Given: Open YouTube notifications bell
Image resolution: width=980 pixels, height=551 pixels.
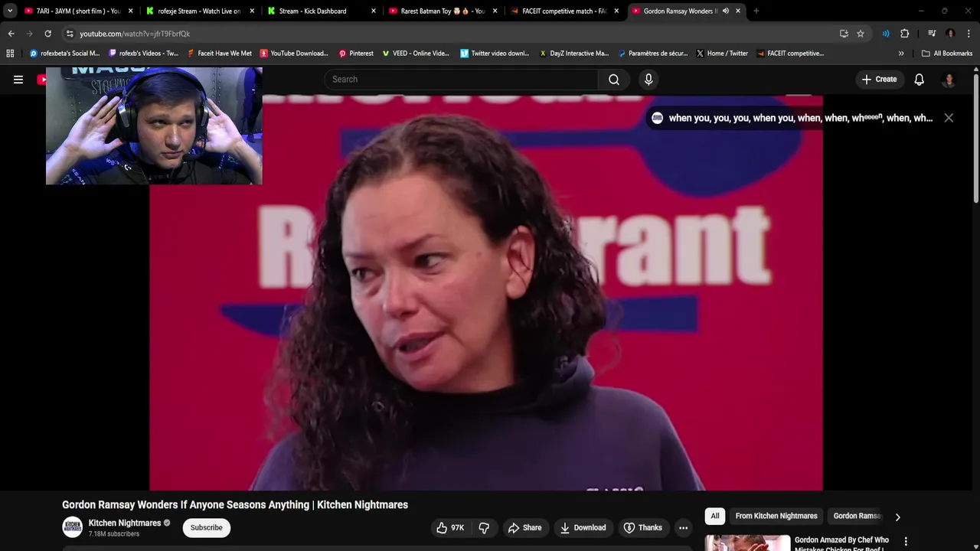Looking at the screenshot, I should tap(920, 80).
